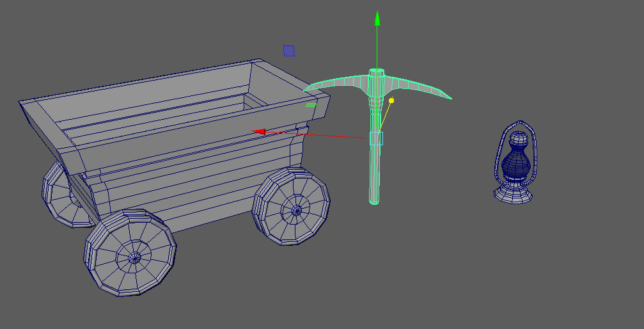Click the yellow pivot dot near the pickaxe
The width and height of the screenshot is (644, 329).
click(x=391, y=100)
